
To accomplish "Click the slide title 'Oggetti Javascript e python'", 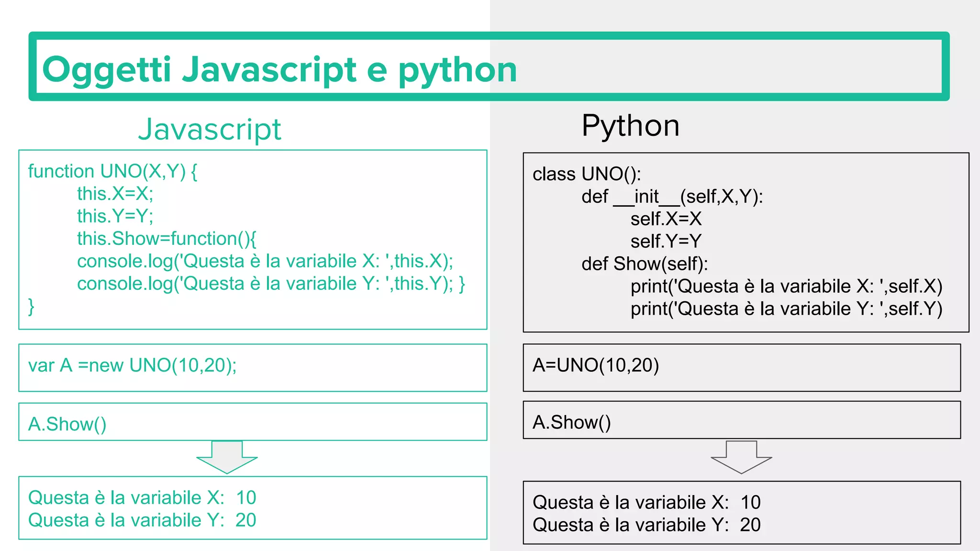I will click(279, 70).
